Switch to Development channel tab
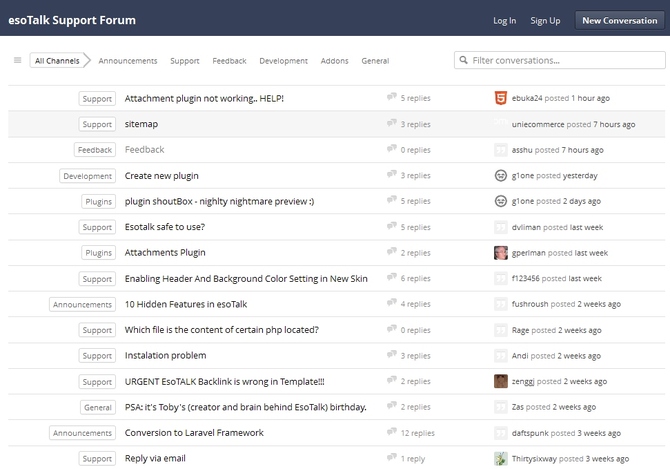 point(283,61)
